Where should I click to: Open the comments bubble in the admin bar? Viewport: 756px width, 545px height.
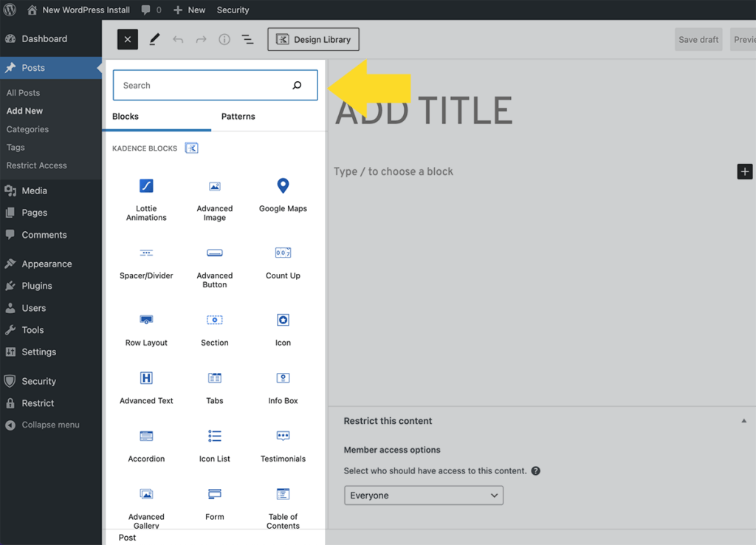(151, 10)
